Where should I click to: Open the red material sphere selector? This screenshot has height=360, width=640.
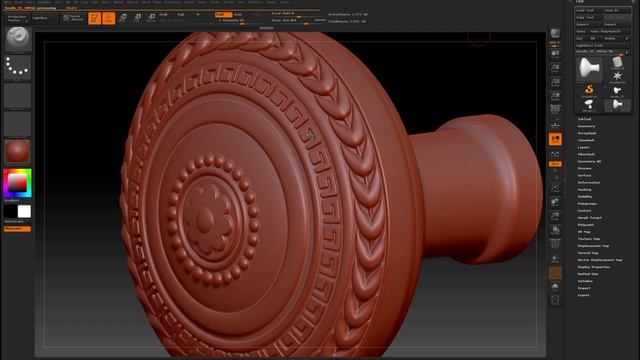point(18,151)
